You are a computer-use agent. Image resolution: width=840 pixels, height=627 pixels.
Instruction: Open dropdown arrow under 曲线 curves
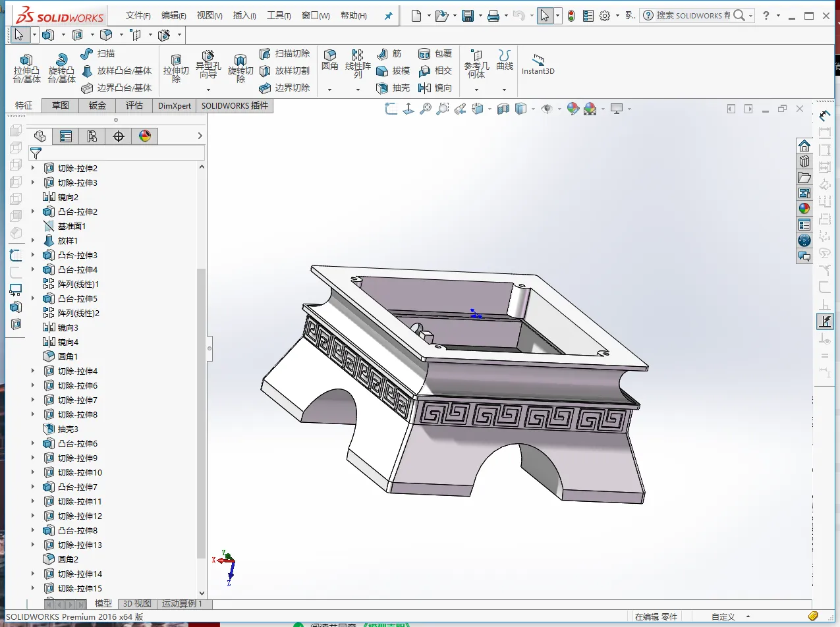pos(505,90)
